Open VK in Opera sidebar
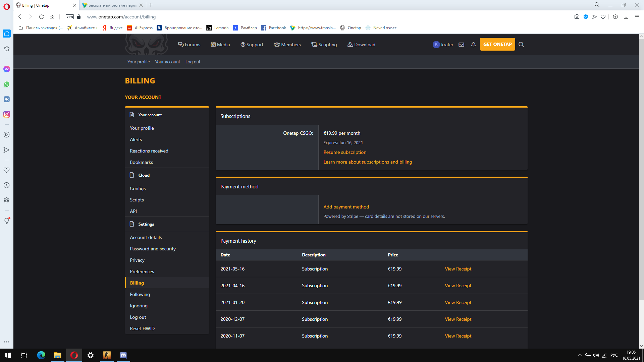Screen dimensions: 644x362 [7, 99]
